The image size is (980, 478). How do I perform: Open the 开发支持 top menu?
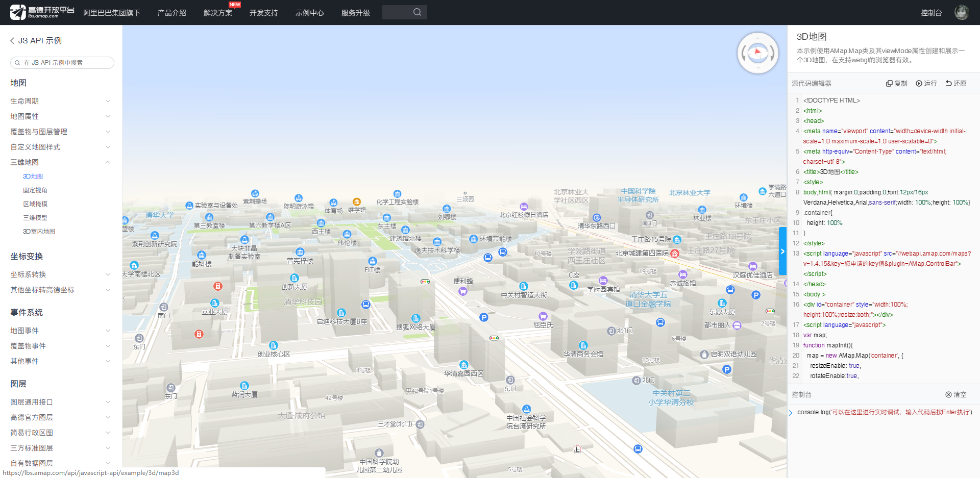click(264, 13)
